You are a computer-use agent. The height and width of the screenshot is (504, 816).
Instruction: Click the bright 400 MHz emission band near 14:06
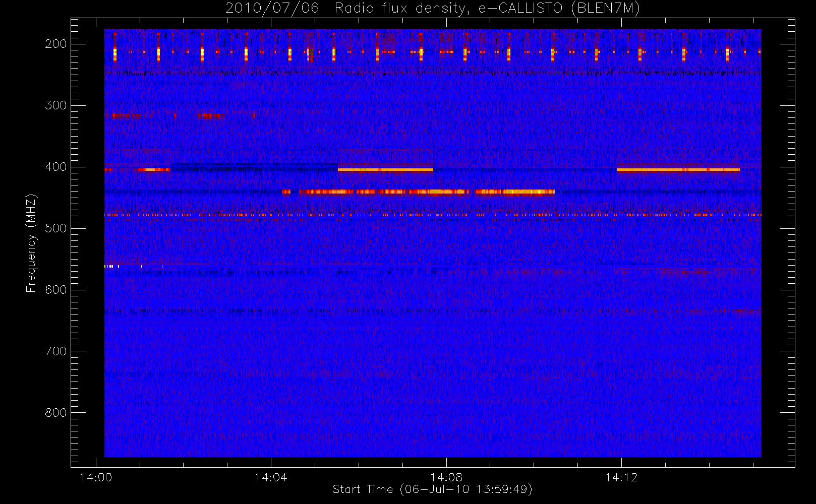click(x=385, y=169)
